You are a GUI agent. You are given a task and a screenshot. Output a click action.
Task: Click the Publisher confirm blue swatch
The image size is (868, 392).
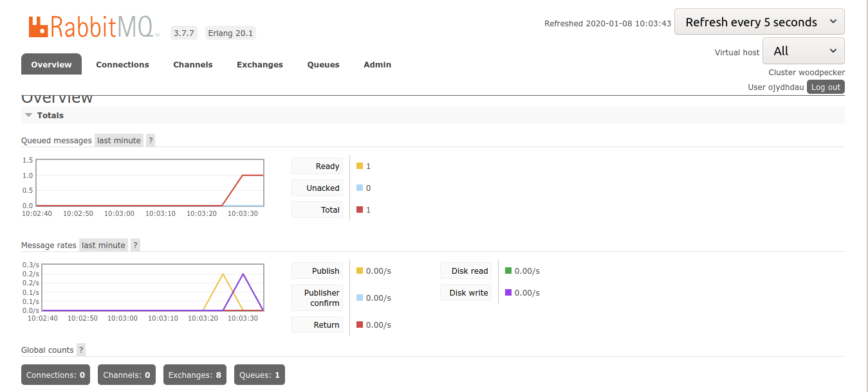[x=360, y=298]
